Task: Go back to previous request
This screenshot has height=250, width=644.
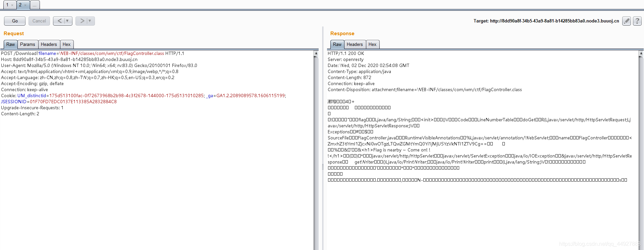Action: point(59,21)
